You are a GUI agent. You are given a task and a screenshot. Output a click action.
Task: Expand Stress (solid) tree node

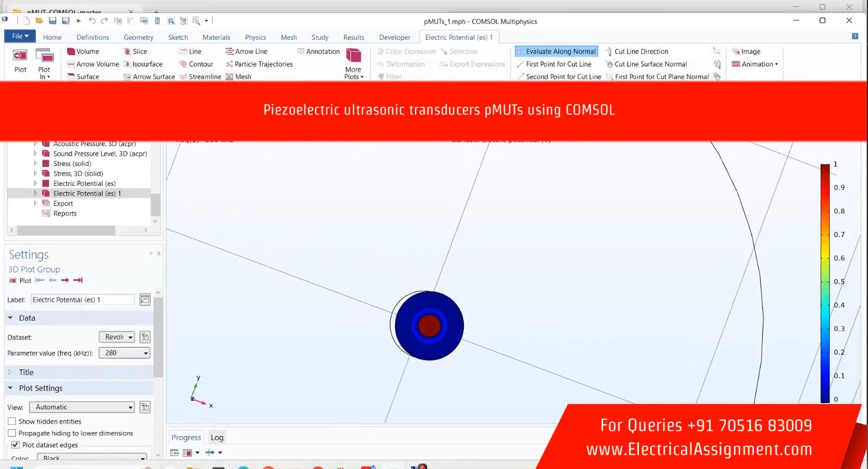point(35,164)
